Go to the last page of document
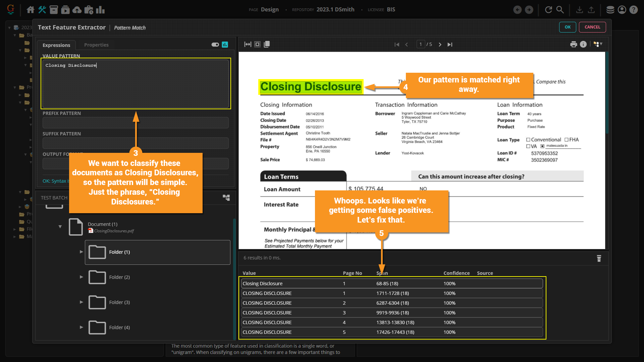Screen dimensions: 644x362 click(x=450, y=45)
